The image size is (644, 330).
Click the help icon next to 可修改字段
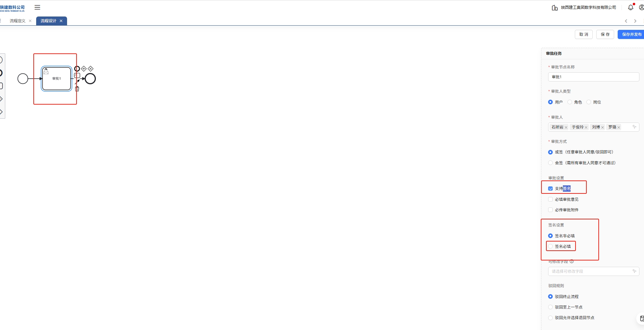(572, 262)
